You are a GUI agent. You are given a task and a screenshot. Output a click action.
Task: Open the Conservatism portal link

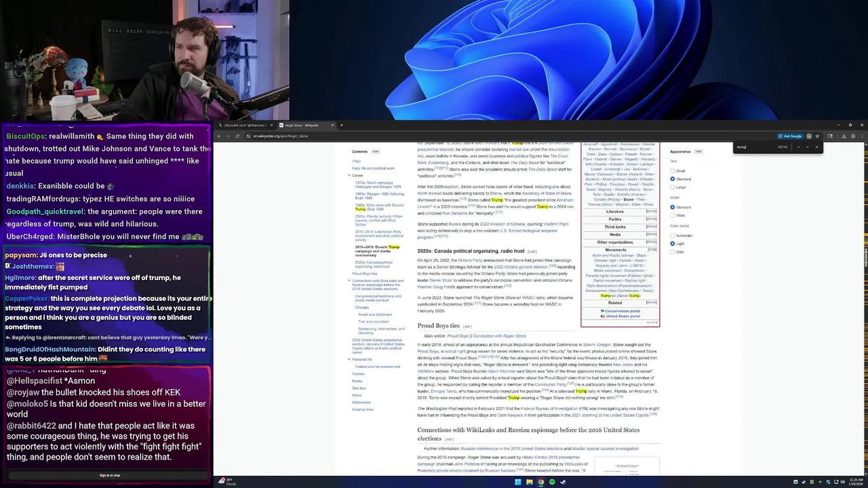622,311
